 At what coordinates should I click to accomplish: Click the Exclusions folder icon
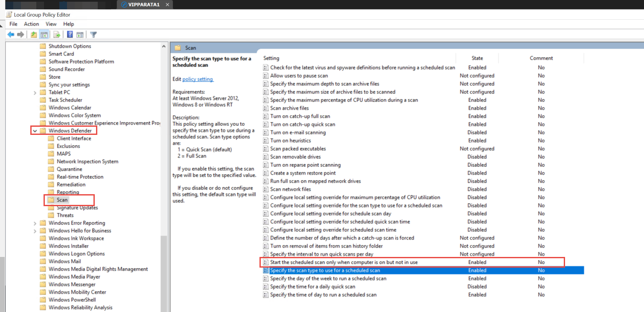point(51,146)
